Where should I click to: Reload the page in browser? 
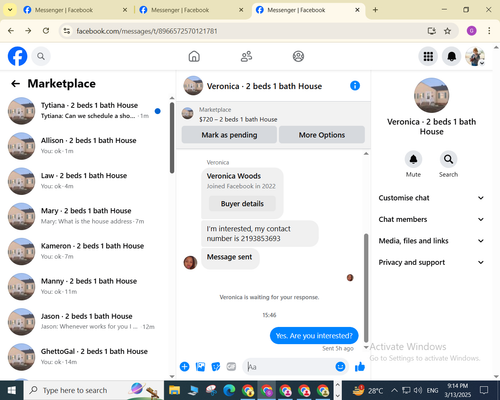pos(46,31)
